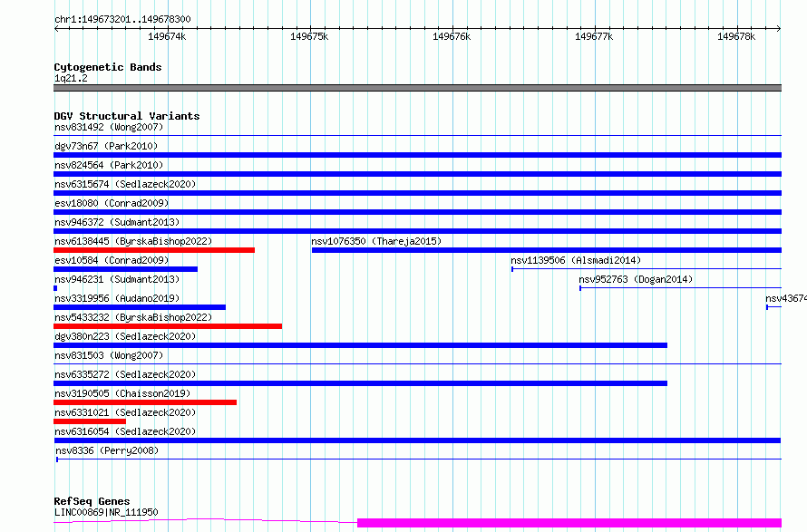The width and height of the screenshot is (807, 532).
Task: Open variant nsv946231 (Sudmant2013)
Action: 117,279
